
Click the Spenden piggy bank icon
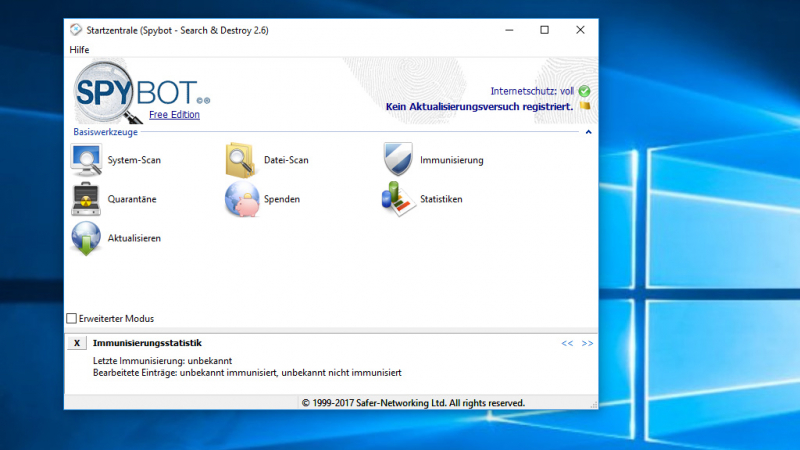[x=242, y=199]
